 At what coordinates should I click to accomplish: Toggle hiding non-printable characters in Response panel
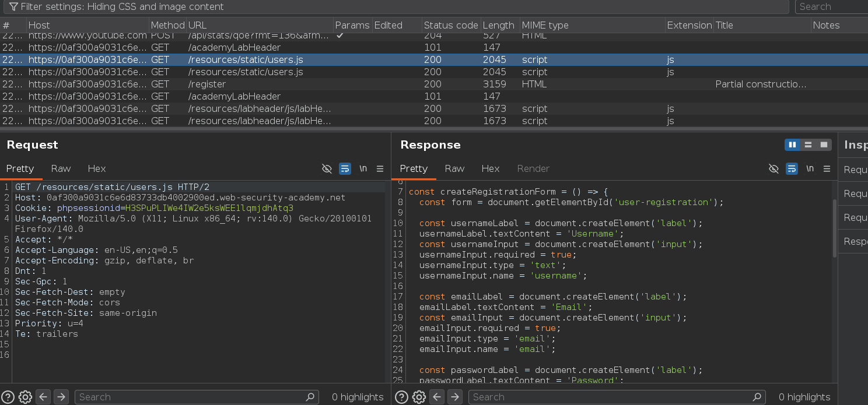773,168
